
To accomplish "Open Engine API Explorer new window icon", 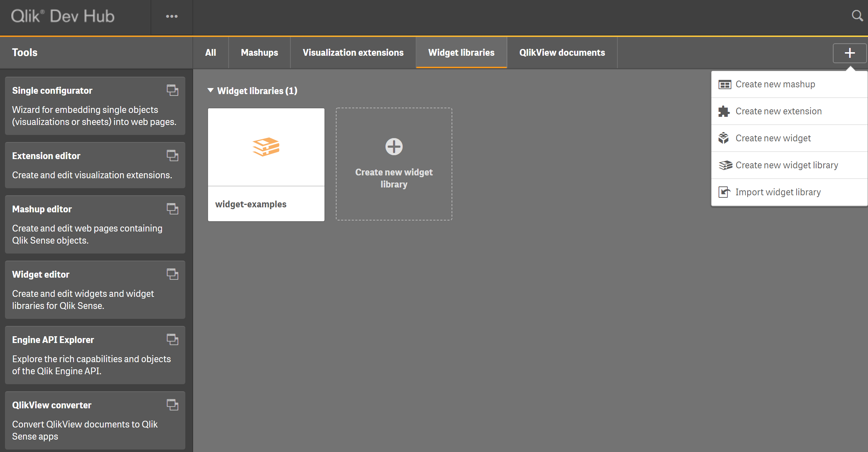I will pyautogui.click(x=173, y=339).
